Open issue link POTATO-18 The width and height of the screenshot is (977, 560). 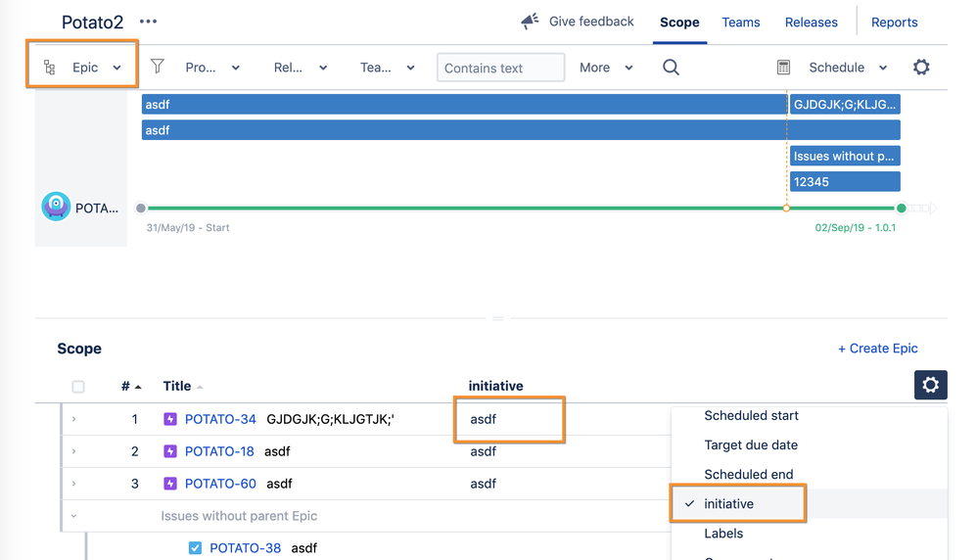[x=219, y=451]
